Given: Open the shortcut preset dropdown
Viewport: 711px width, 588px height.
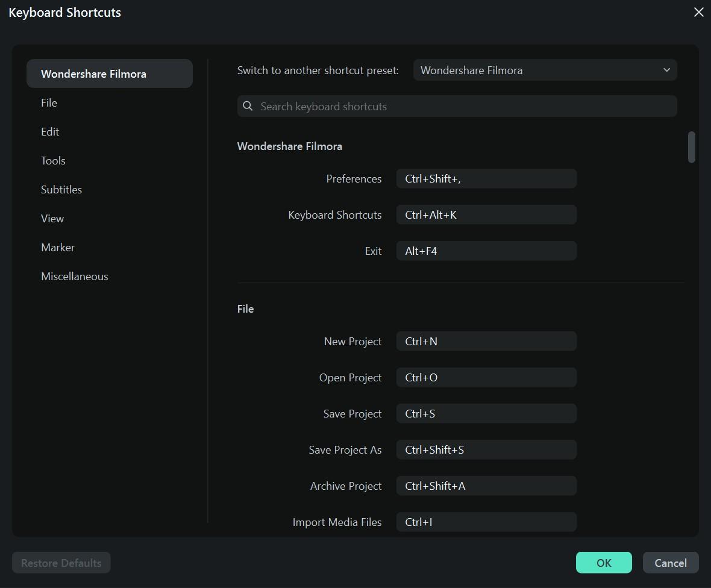Looking at the screenshot, I should pyautogui.click(x=545, y=70).
